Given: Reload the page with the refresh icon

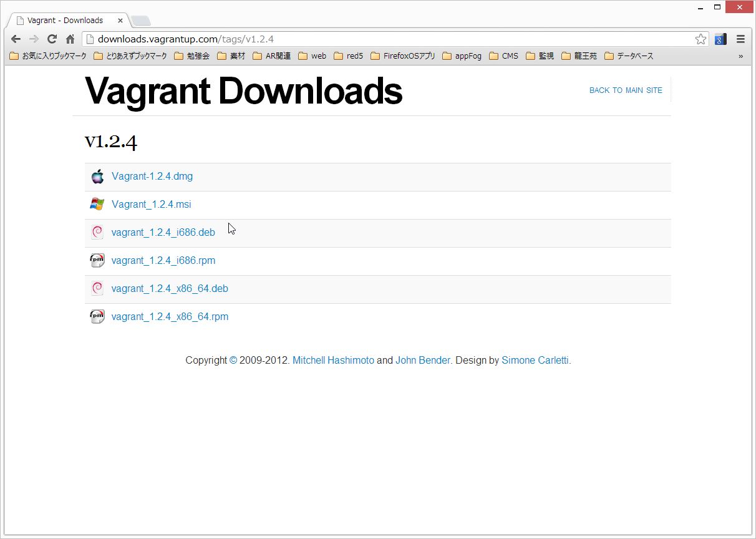Looking at the screenshot, I should click(52, 39).
